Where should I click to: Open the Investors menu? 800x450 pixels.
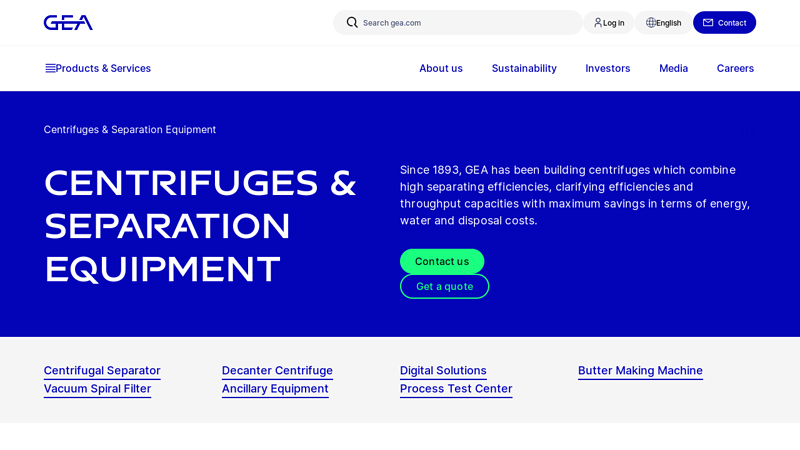point(607,68)
